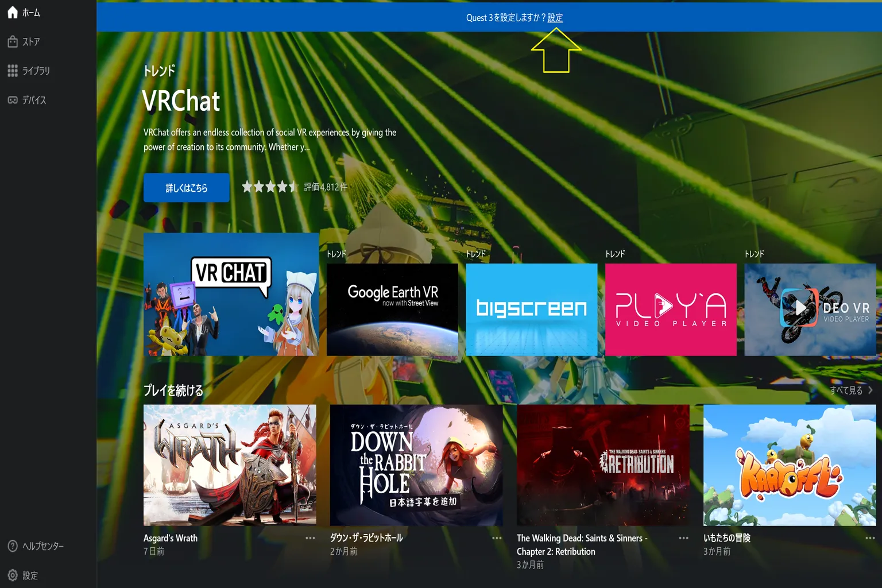Select the VR CHAT featured thumbnail
The width and height of the screenshot is (882, 588).
click(x=231, y=294)
